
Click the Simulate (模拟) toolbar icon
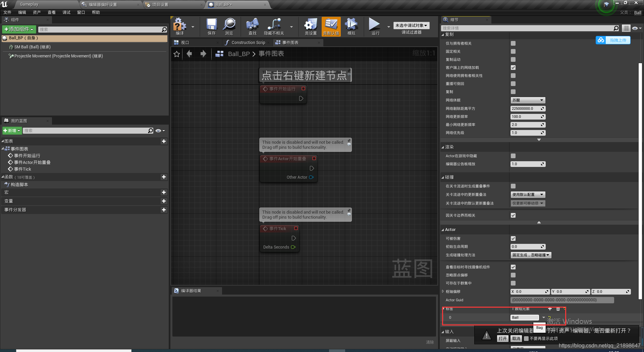(351, 26)
